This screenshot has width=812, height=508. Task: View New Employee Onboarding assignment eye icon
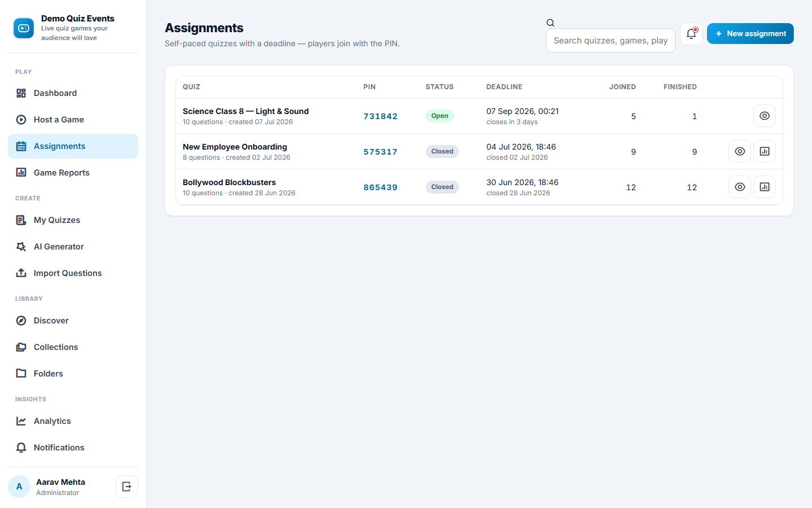(x=740, y=151)
